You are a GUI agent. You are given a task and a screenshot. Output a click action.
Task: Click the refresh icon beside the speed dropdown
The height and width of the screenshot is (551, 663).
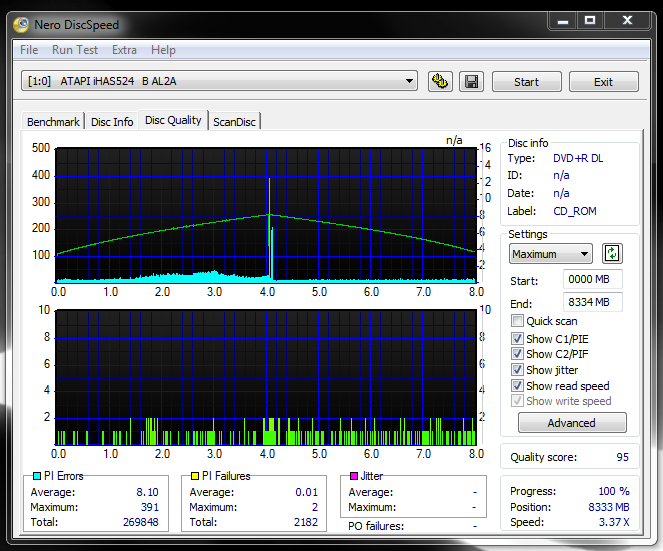pyautogui.click(x=612, y=254)
